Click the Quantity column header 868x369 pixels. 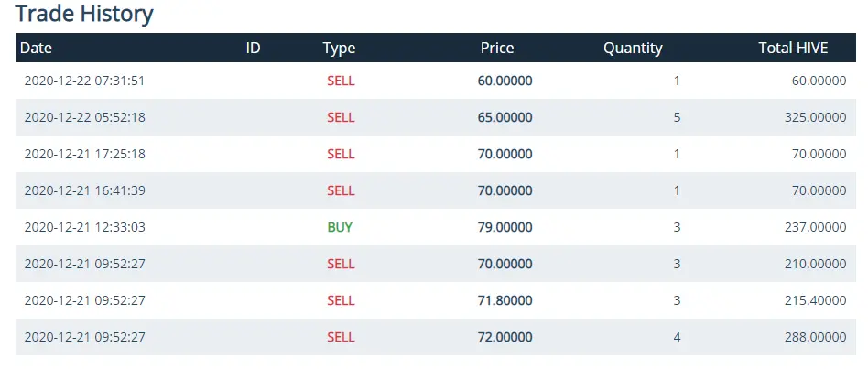[x=633, y=49]
